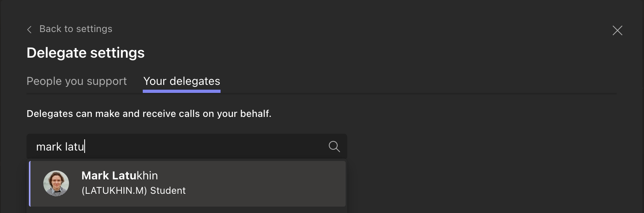Viewport: 644px width, 213px height.
Task: Click the delegates description sentence
Action: tap(149, 114)
